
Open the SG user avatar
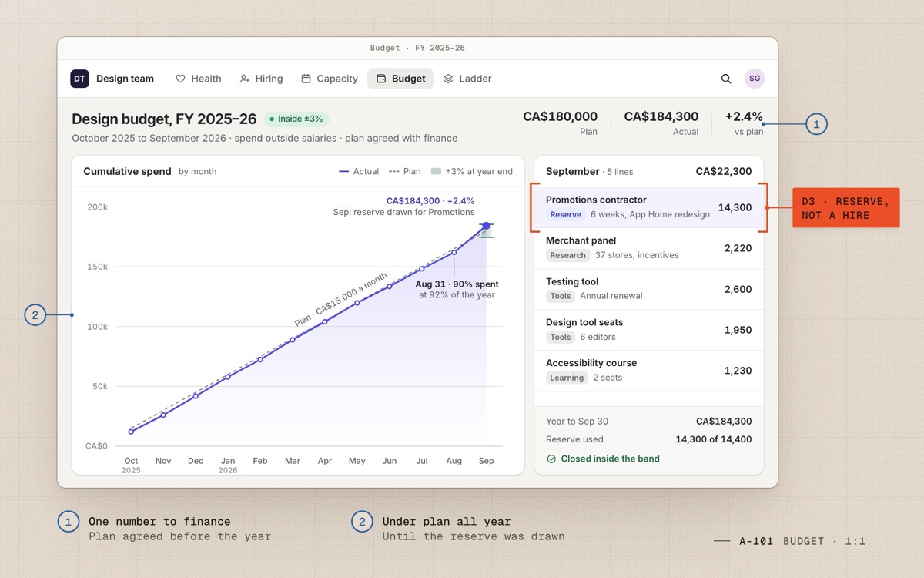click(755, 79)
